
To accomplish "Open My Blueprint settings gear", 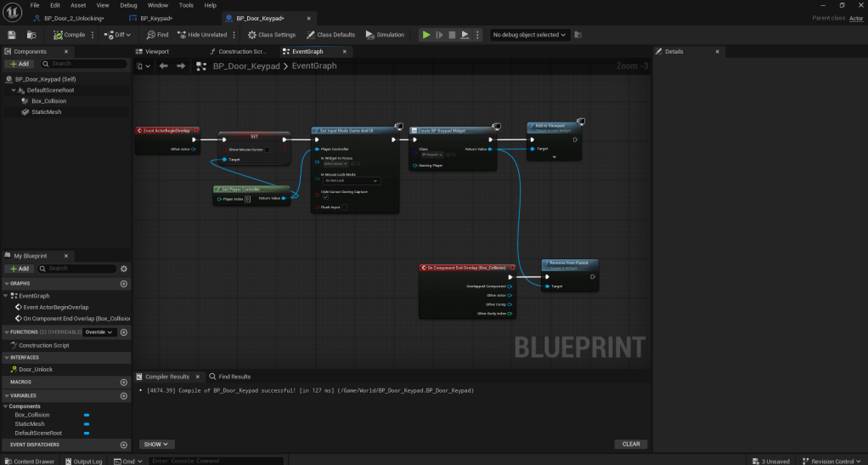I will pos(124,269).
